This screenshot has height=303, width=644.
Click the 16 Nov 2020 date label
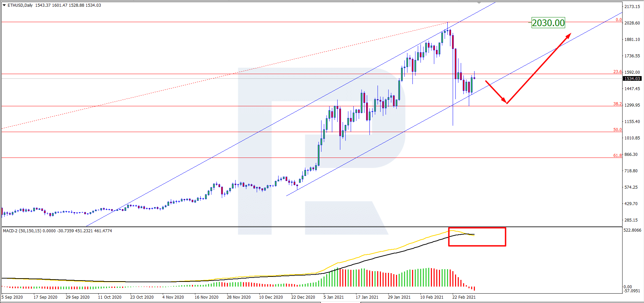(x=206, y=297)
